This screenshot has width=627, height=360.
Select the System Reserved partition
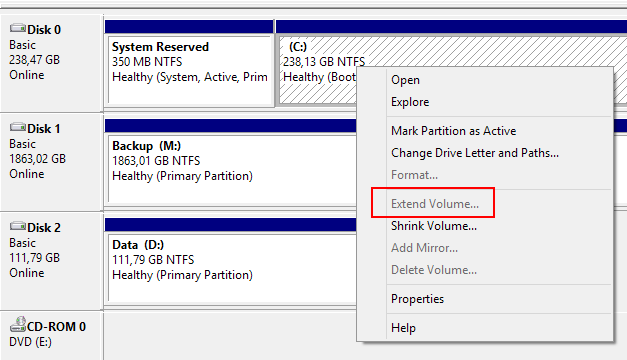(x=190, y=70)
